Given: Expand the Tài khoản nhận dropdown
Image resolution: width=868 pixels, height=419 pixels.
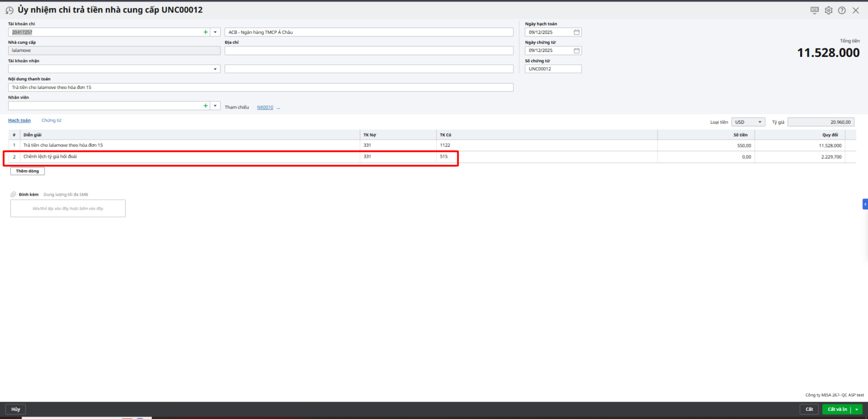Looking at the screenshot, I should (215, 69).
